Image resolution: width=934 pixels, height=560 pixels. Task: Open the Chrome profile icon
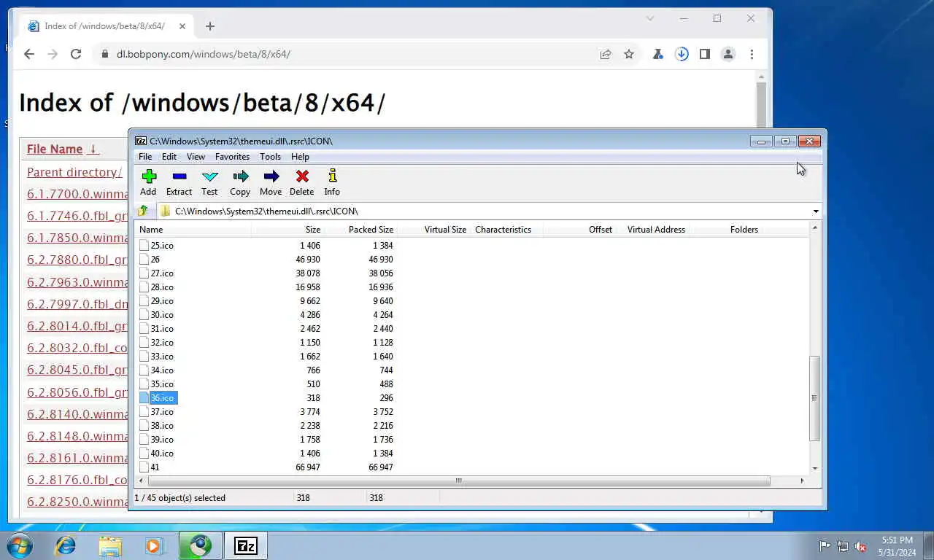tap(728, 54)
